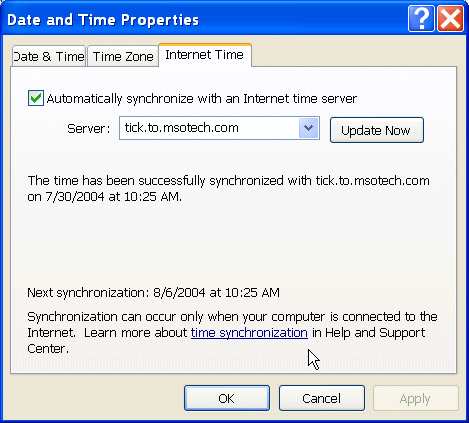Switch to the Date & Time tab
Screen dimensions: 469x423
(x=49, y=56)
